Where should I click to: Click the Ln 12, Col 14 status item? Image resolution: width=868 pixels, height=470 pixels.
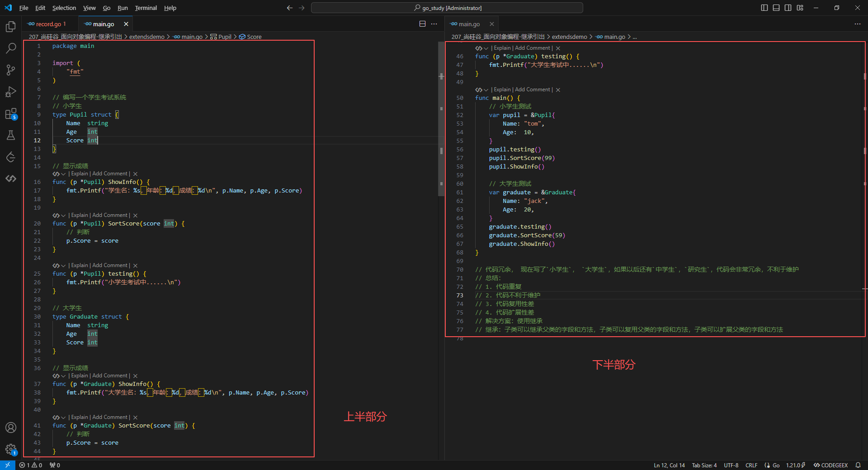tap(669, 465)
